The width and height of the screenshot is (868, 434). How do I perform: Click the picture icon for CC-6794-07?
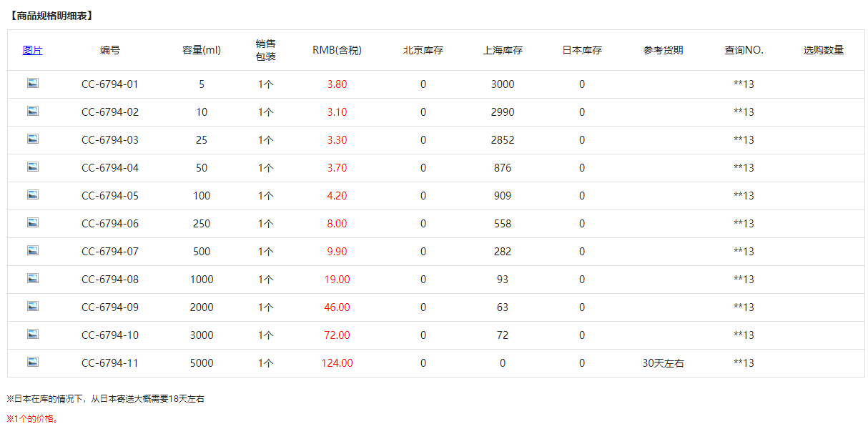pos(33,251)
